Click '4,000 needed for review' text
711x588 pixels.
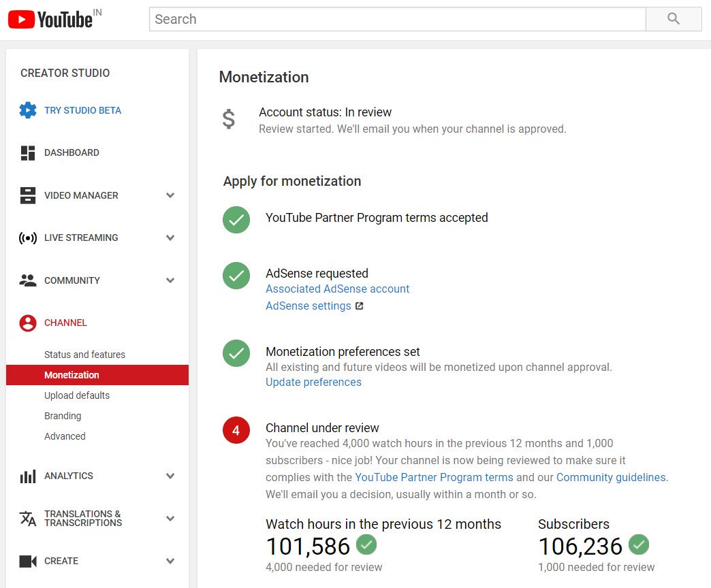(x=323, y=567)
